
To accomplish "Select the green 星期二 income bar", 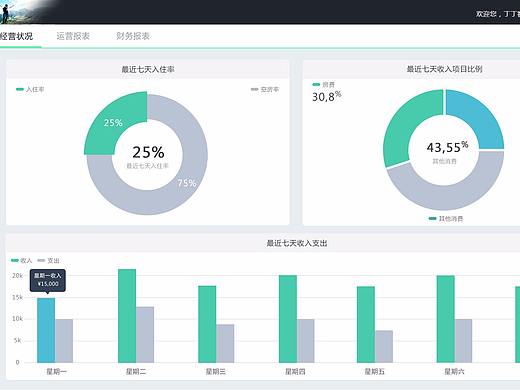I will coord(127,316).
